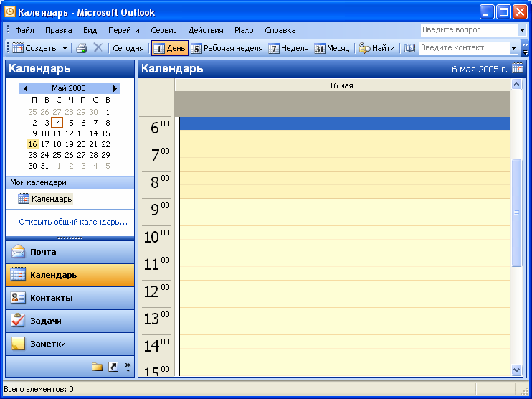
Task: Switch to Рабочая неделя view
Action: click(x=227, y=48)
